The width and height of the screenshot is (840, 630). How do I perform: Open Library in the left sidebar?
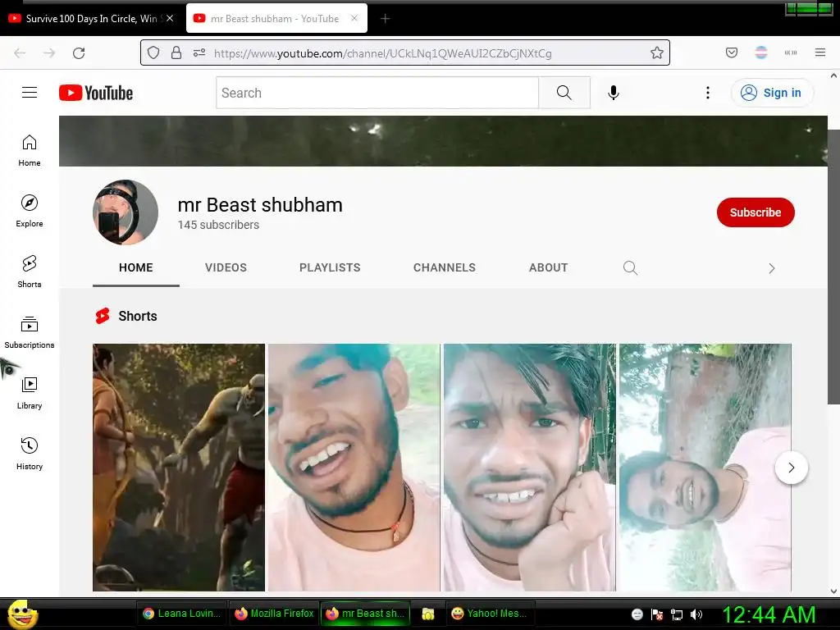click(x=30, y=393)
